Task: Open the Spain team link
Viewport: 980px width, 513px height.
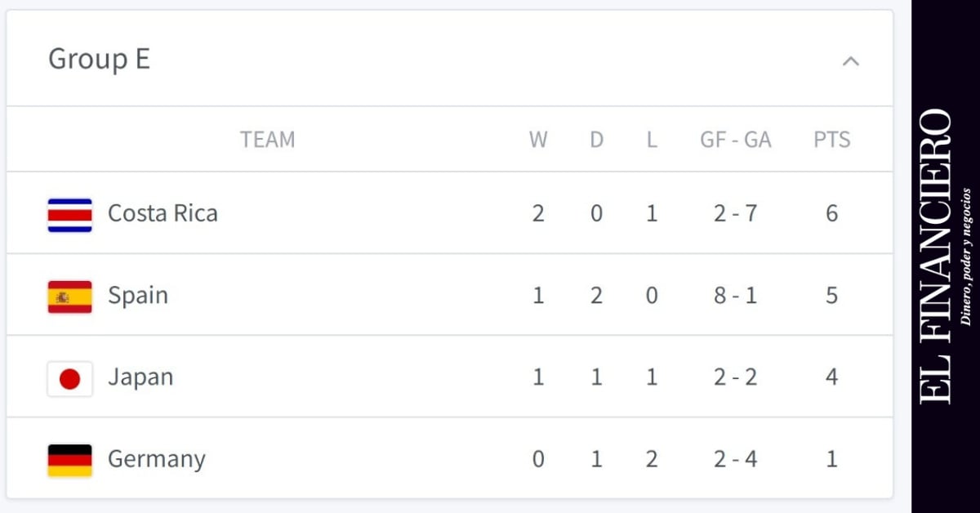Action: [138, 296]
